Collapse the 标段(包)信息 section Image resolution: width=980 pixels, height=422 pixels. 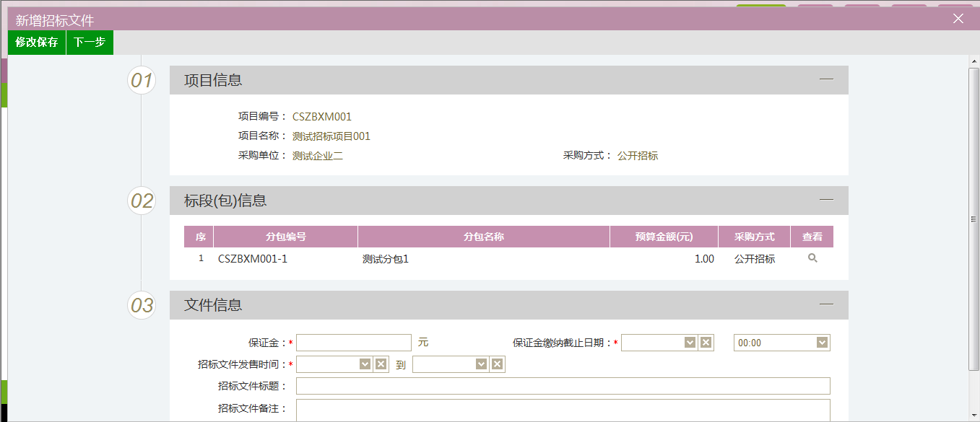click(x=826, y=200)
